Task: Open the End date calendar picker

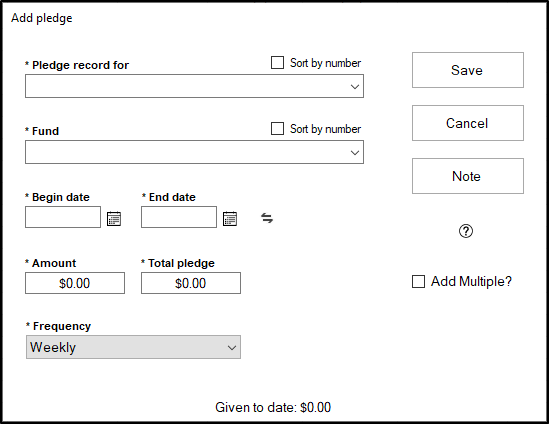Action: pos(230,218)
